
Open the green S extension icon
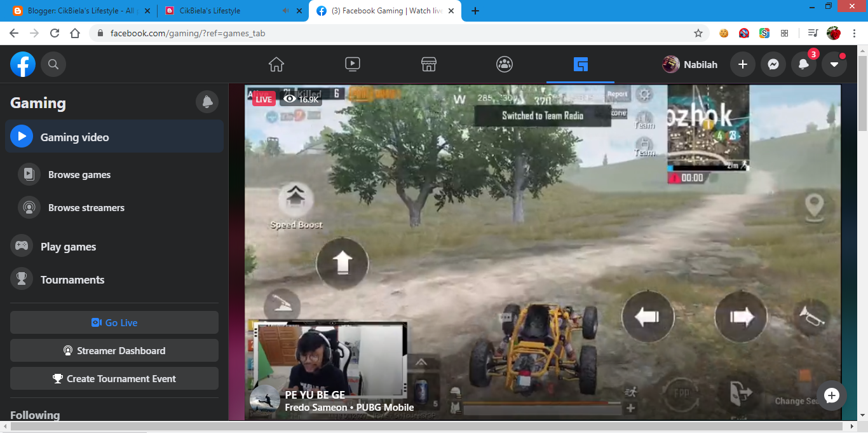[x=764, y=33]
